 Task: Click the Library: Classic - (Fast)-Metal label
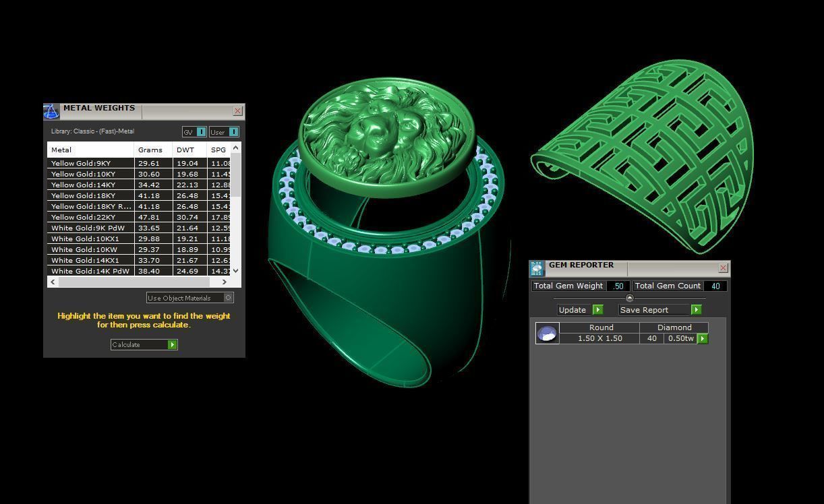coord(92,131)
